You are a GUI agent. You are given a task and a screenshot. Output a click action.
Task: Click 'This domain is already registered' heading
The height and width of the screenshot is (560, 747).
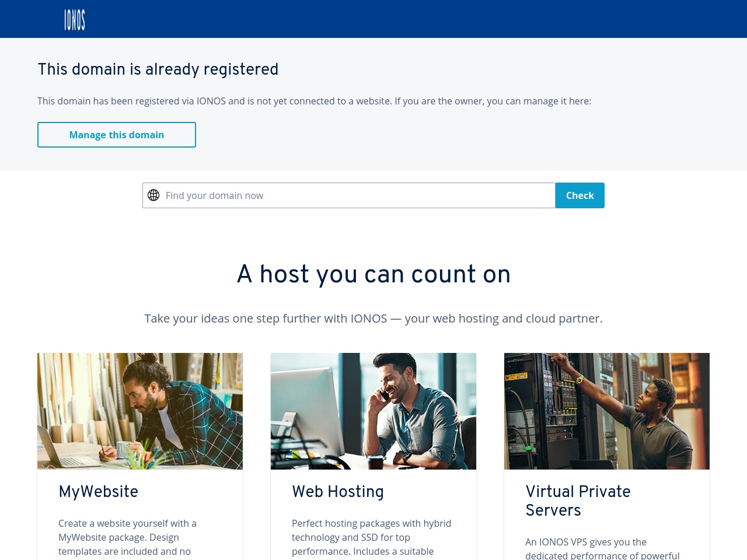coord(158,69)
